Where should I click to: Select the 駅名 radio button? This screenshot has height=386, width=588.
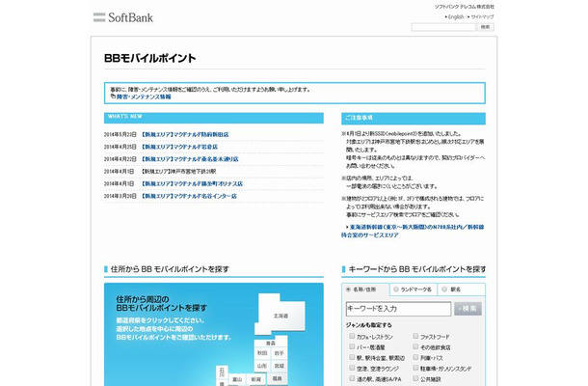click(x=444, y=289)
